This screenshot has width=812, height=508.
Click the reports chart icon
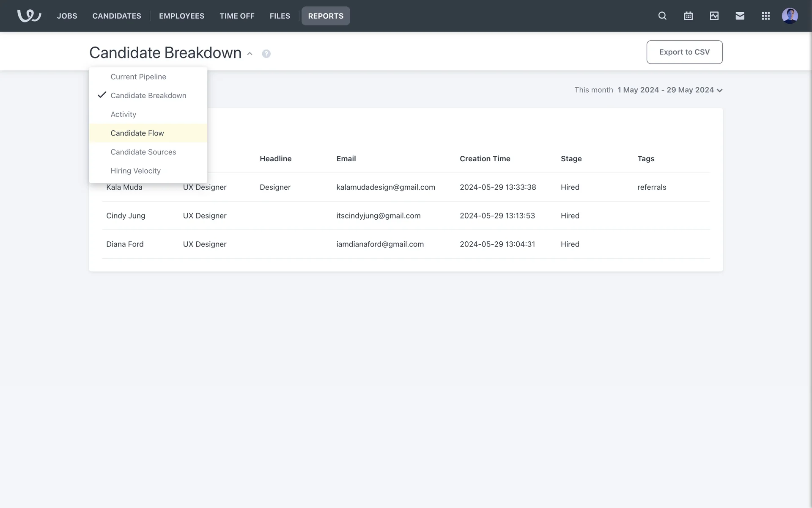pyautogui.click(x=714, y=16)
